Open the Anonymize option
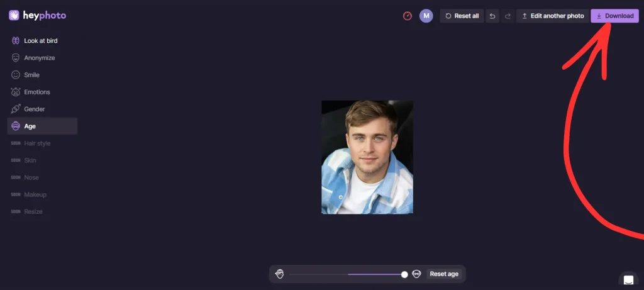The width and height of the screenshot is (644, 290). click(42, 58)
